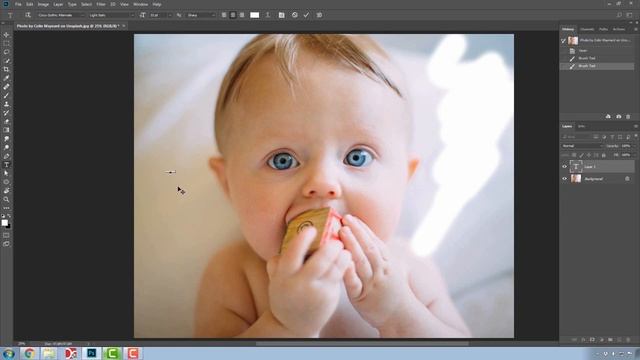Select the Lasso tool
The width and height of the screenshot is (640, 360).
click(x=6, y=52)
